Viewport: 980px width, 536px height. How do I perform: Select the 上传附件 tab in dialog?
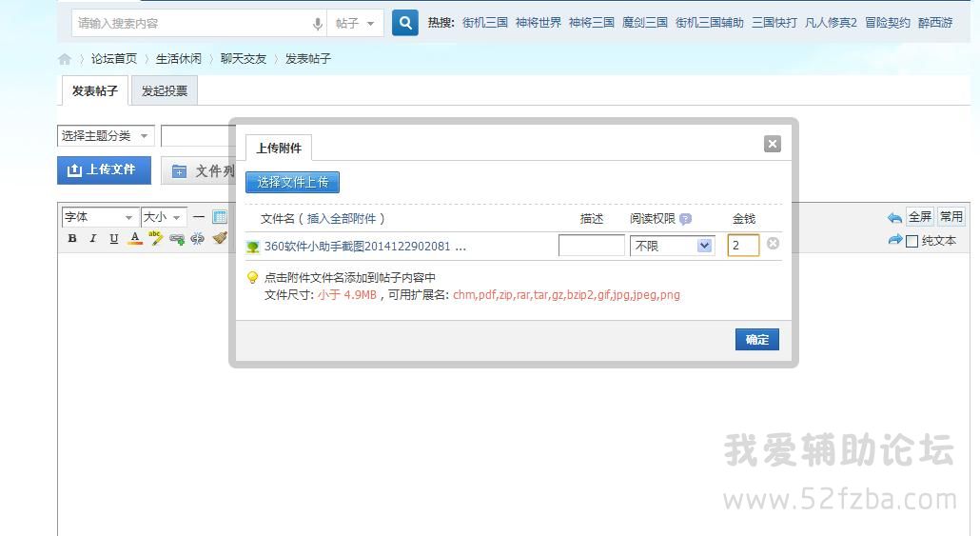pos(279,149)
